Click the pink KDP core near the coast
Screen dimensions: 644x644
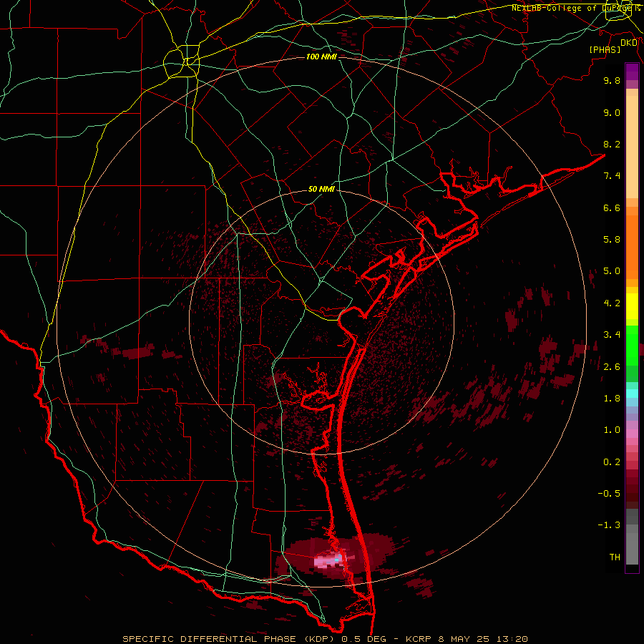[x=328, y=561]
